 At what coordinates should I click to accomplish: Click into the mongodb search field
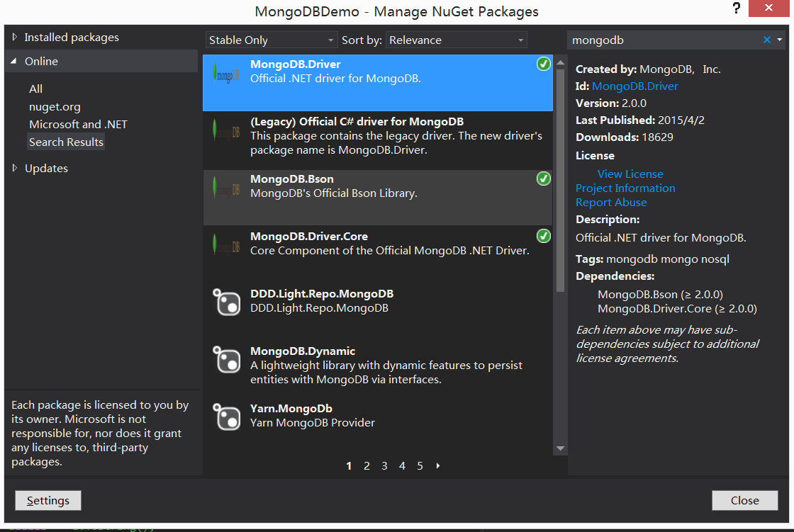click(664, 40)
